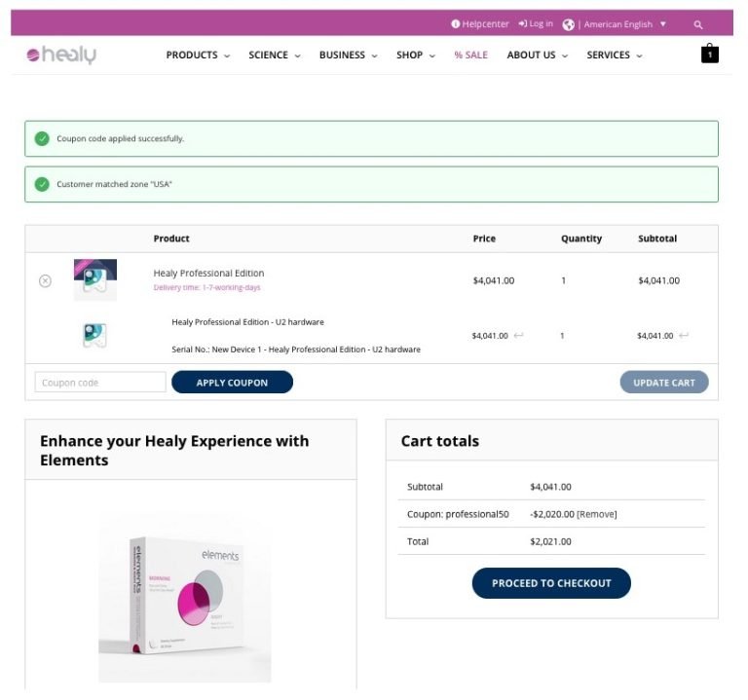
Task: Expand the Products menu
Action: [x=198, y=55]
